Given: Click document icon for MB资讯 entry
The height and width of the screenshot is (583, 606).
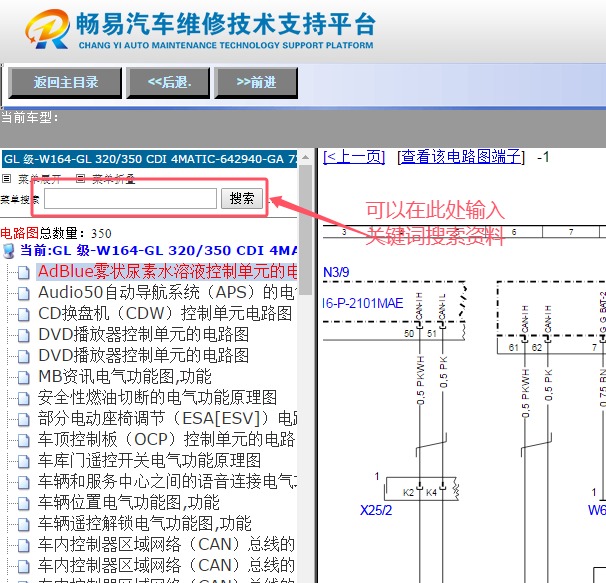Looking at the screenshot, I should tap(24, 377).
